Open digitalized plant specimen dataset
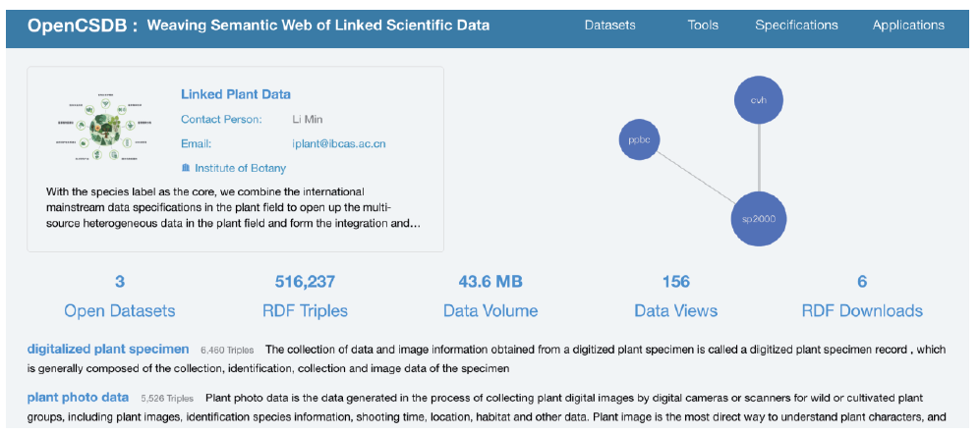The width and height of the screenshot is (980, 435). 108,349
